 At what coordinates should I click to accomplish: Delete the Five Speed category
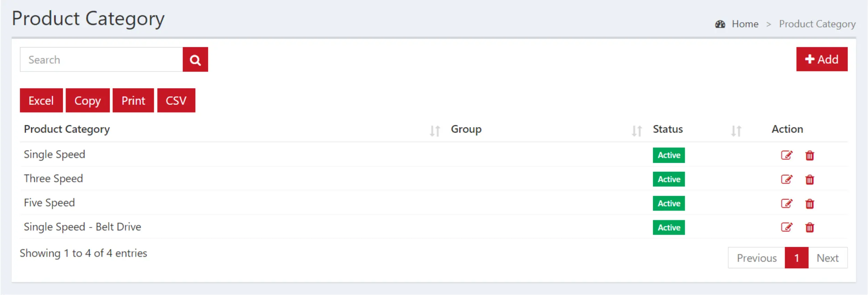809,204
